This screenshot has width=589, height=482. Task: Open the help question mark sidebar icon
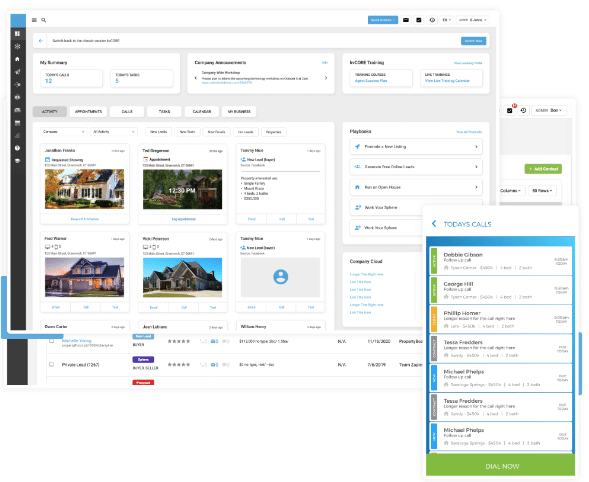point(17,148)
